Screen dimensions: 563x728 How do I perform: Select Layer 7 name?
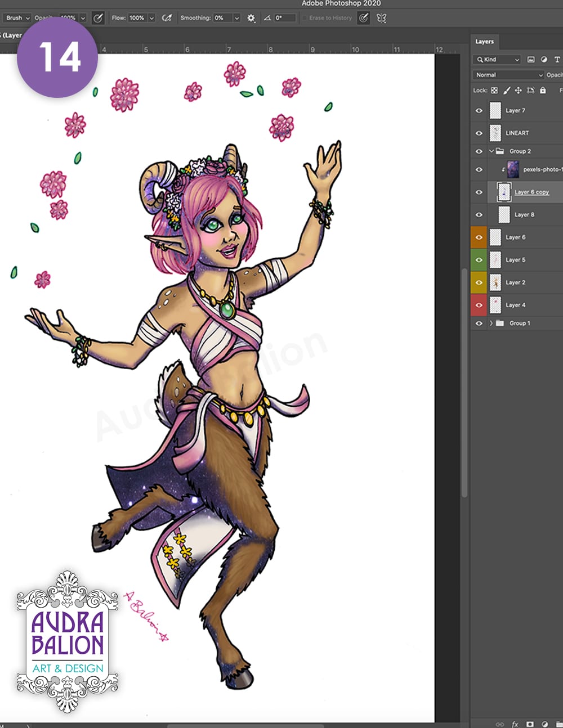[x=515, y=110]
